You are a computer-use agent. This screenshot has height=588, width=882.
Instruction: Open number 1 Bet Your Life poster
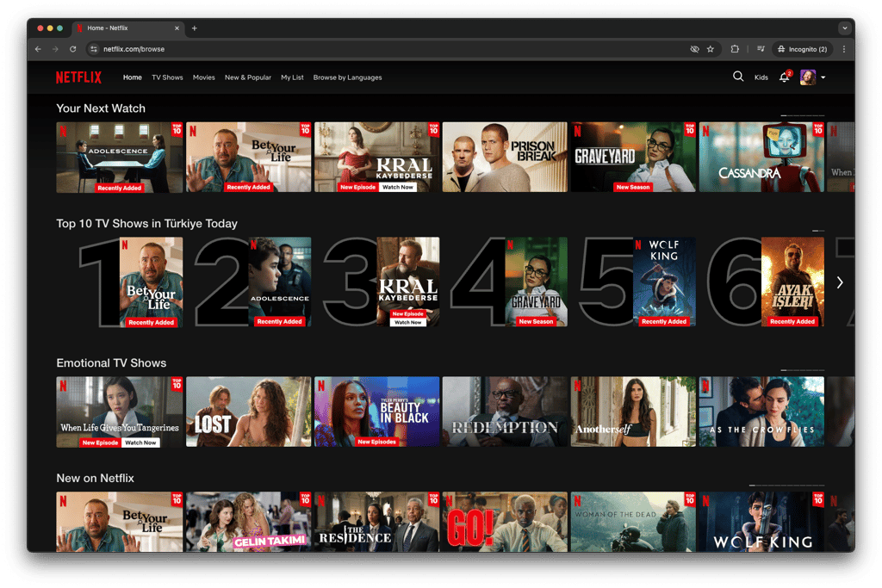[151, 282]
